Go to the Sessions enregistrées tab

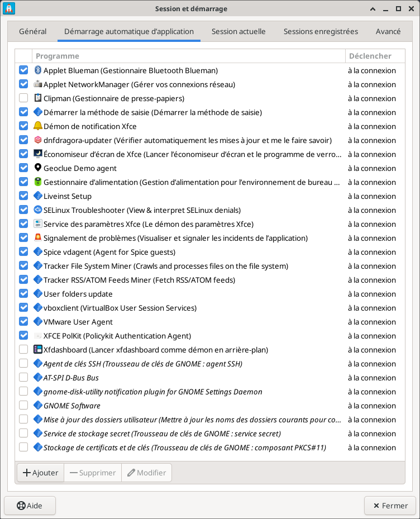[x=321, y=31]
